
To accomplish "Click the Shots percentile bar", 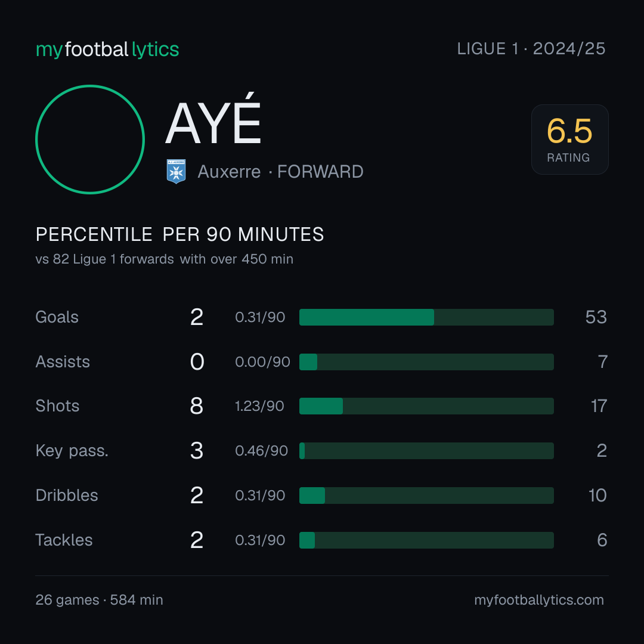I will [426, 406].
